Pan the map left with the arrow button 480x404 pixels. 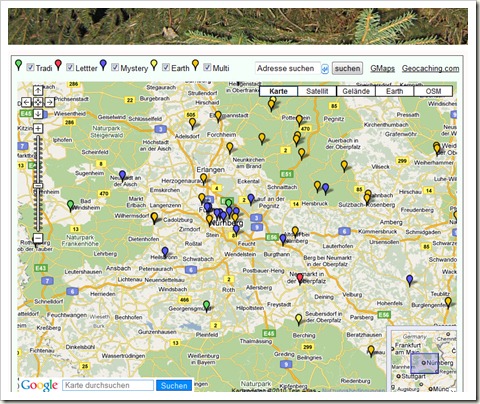pos(26,102)
